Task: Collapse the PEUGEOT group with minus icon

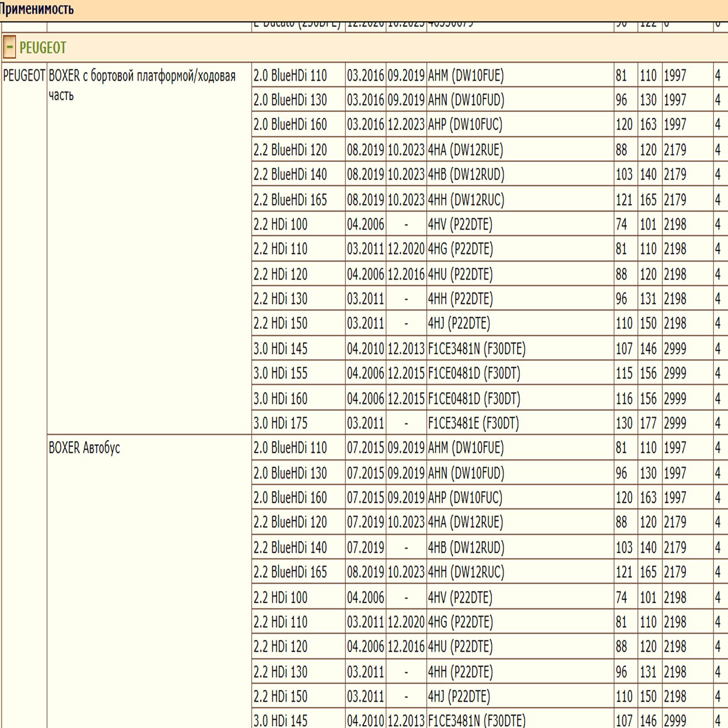Action: (9, 47)
